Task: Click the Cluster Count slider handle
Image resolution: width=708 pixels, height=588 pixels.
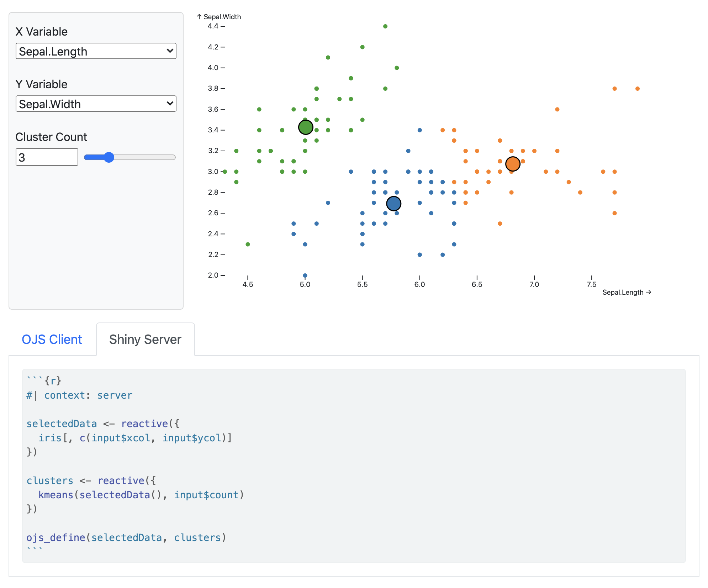Action: coord(109,157)
